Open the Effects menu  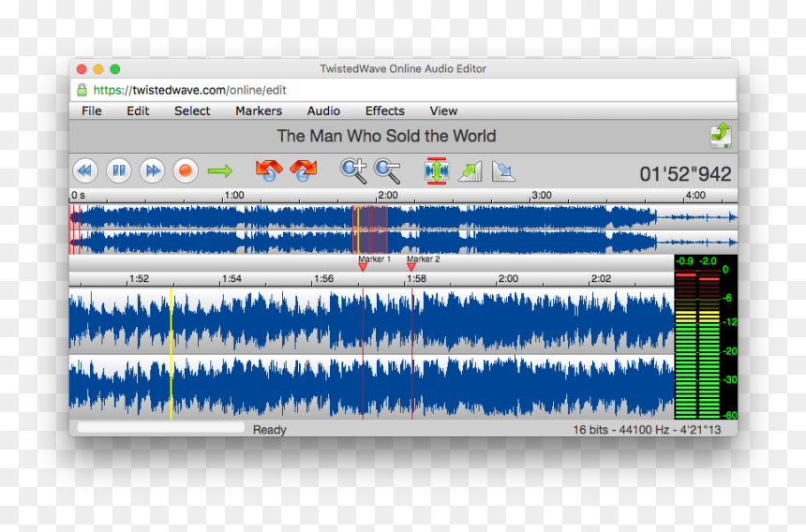click(385, 111)
